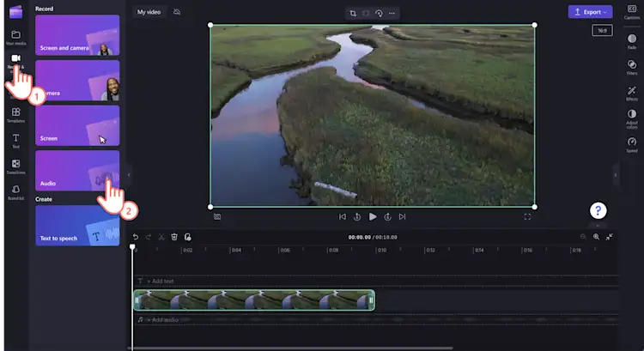Screen dimensions: 644x351
Task: Skip to the start of the video
Action: tap(342, 217)
